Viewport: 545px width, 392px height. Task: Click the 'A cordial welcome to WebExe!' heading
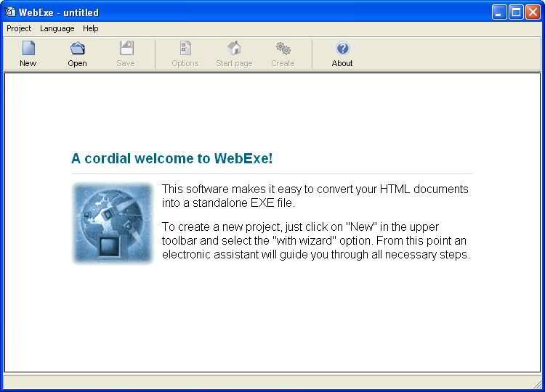click(x=172, y=158)
